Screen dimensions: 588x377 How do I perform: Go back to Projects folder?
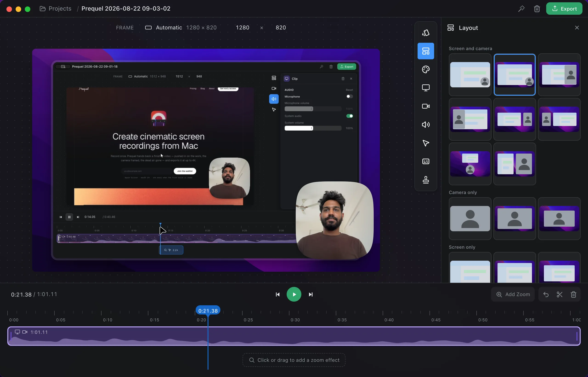(x=56, y=9)
